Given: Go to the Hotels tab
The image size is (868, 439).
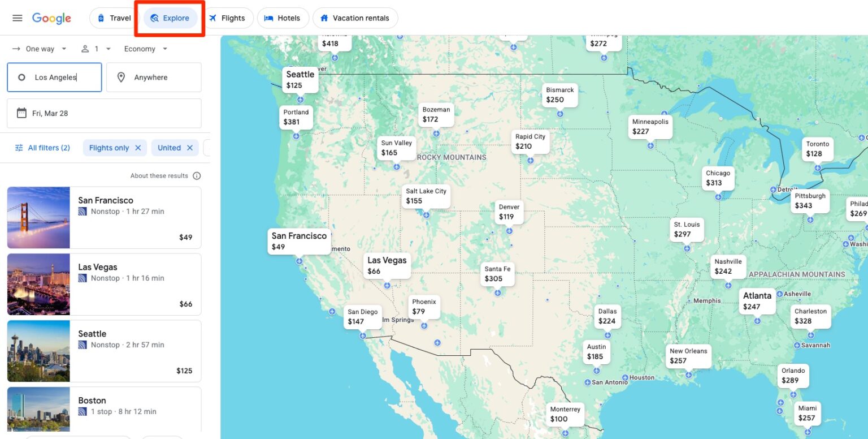Looking at the screenshot, I should (x=283, y=18).
